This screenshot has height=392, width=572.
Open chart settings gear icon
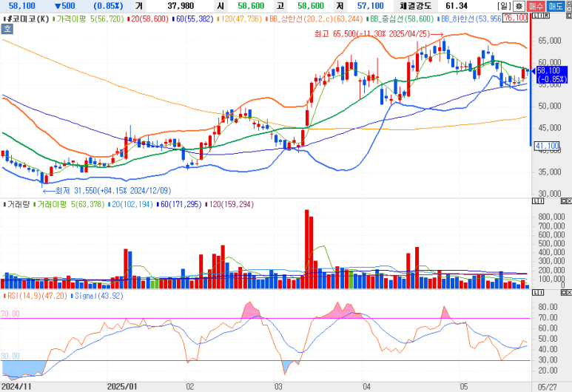point(519,6)
